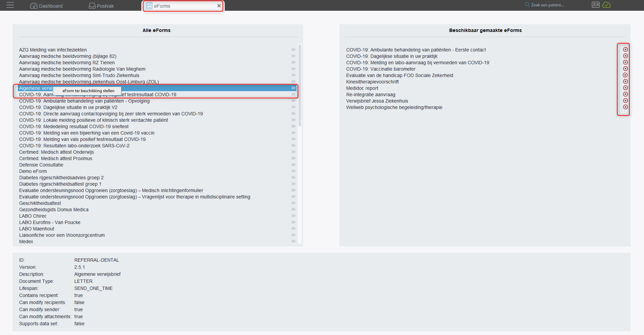Image resolution: width=644 pixels, height=335 pixels.
Task: Add AZG Melding van infectieziekten via arrows
Action: click(x=293, y=49)
